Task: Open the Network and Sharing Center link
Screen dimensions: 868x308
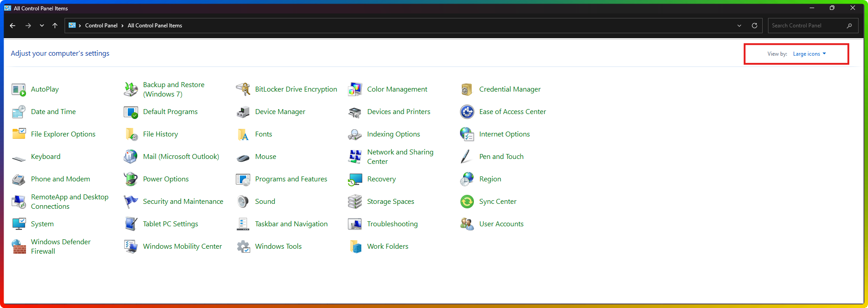Action: tap(400, 157)
